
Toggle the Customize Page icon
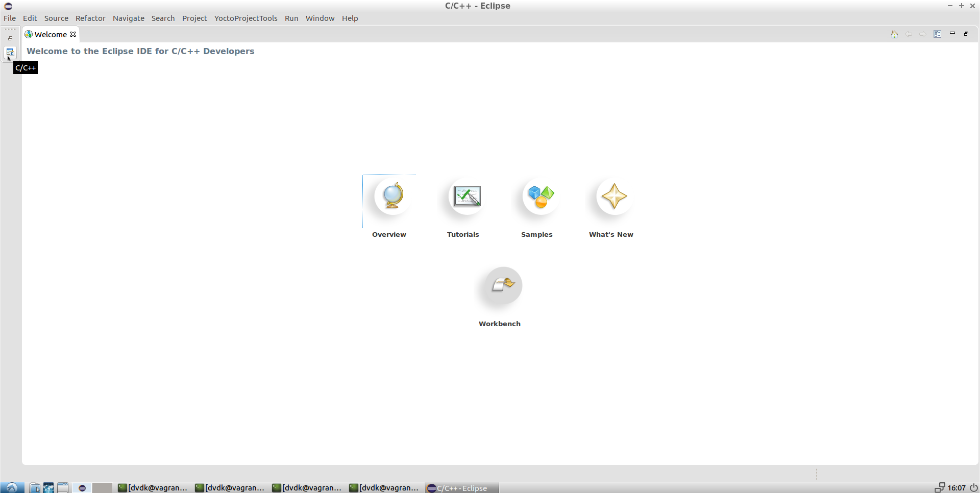[938, 34]
